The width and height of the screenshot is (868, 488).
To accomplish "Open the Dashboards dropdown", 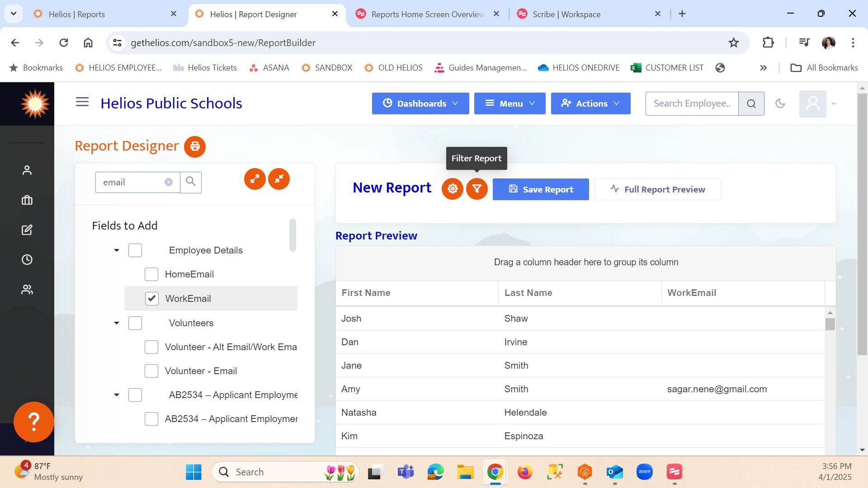I will pos(420,103).
